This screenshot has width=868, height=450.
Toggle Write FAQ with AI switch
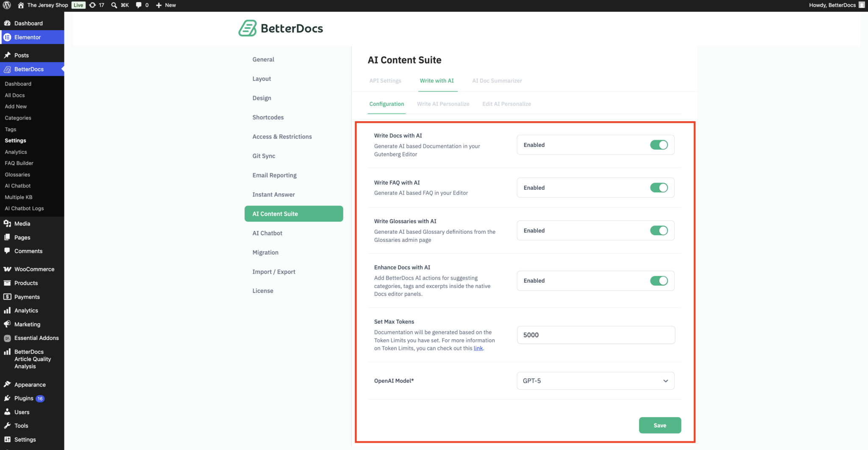[x=659, y=188]
